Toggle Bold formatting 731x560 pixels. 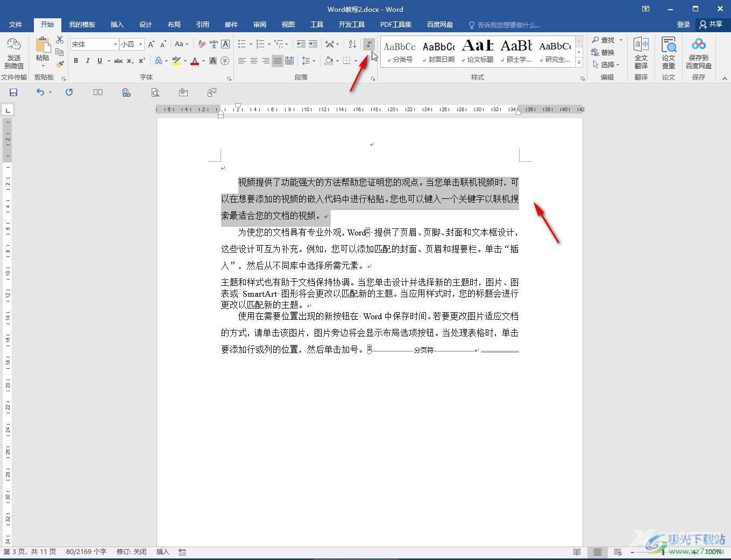point(76,61)
